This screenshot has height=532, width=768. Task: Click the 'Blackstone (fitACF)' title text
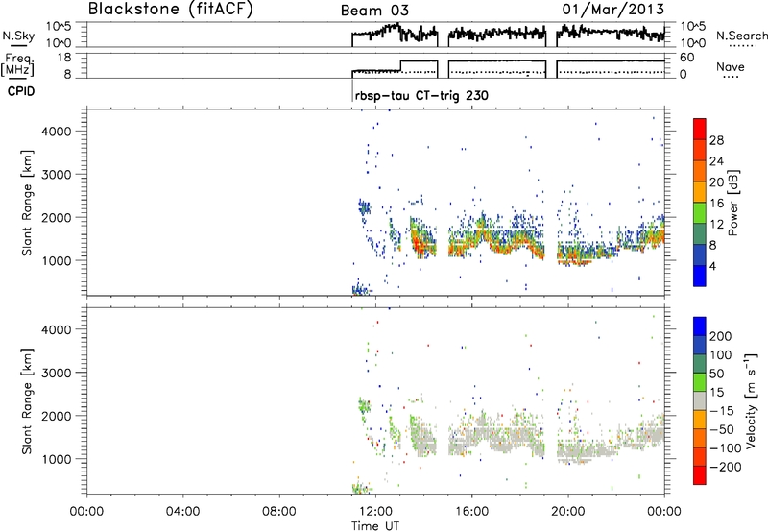click(171, 9)
